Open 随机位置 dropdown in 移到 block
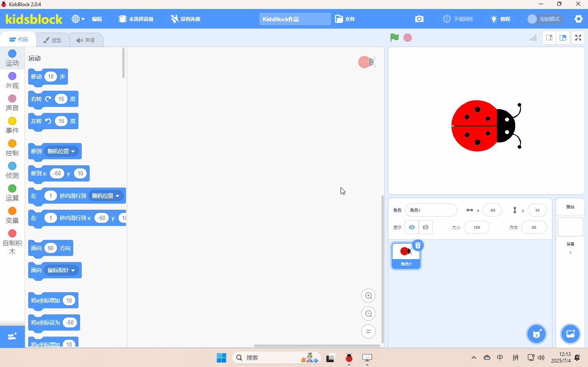The width and height of the screenshot is (588, 367). click(61, 151)
